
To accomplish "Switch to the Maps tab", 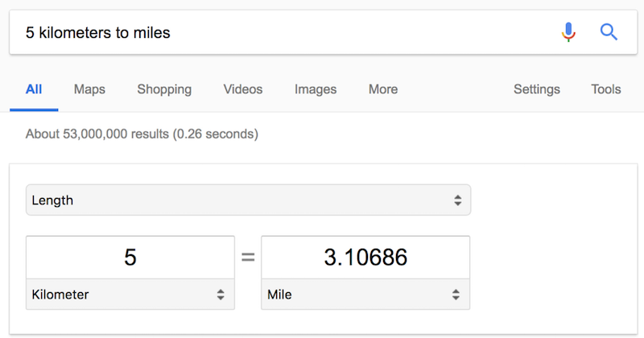I will click(x=89, y=89).
